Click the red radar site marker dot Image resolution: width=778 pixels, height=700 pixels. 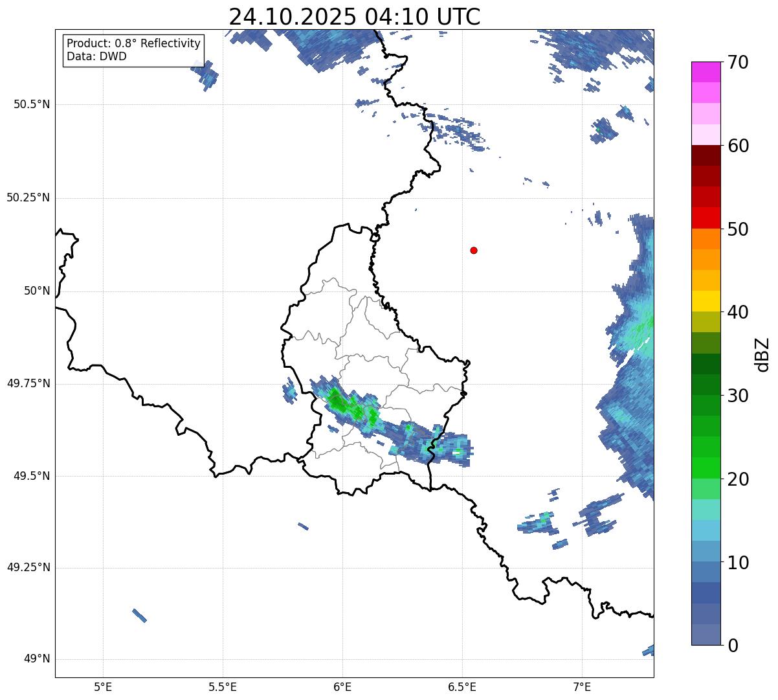pyautogui.click(x=474, y=250)
